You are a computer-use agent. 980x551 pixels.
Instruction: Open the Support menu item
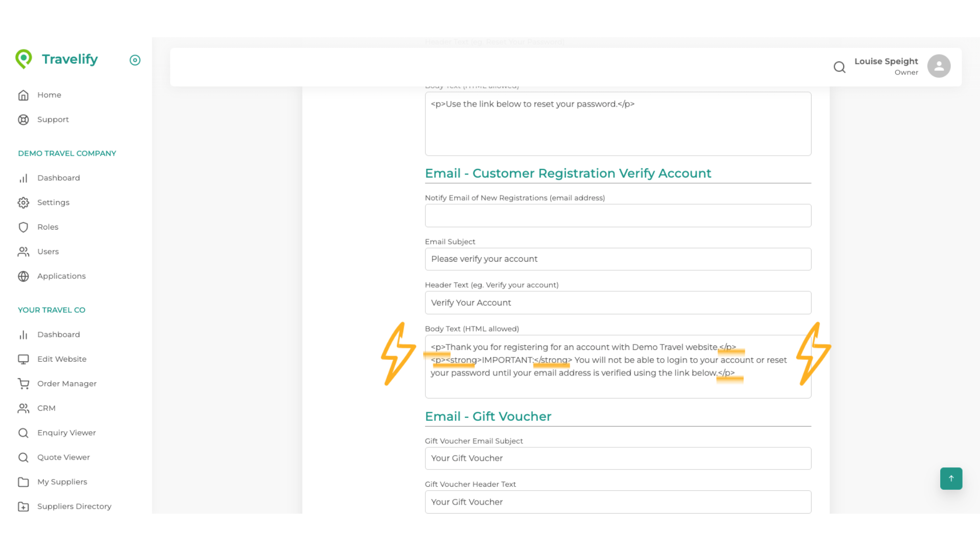pos(53,119)
